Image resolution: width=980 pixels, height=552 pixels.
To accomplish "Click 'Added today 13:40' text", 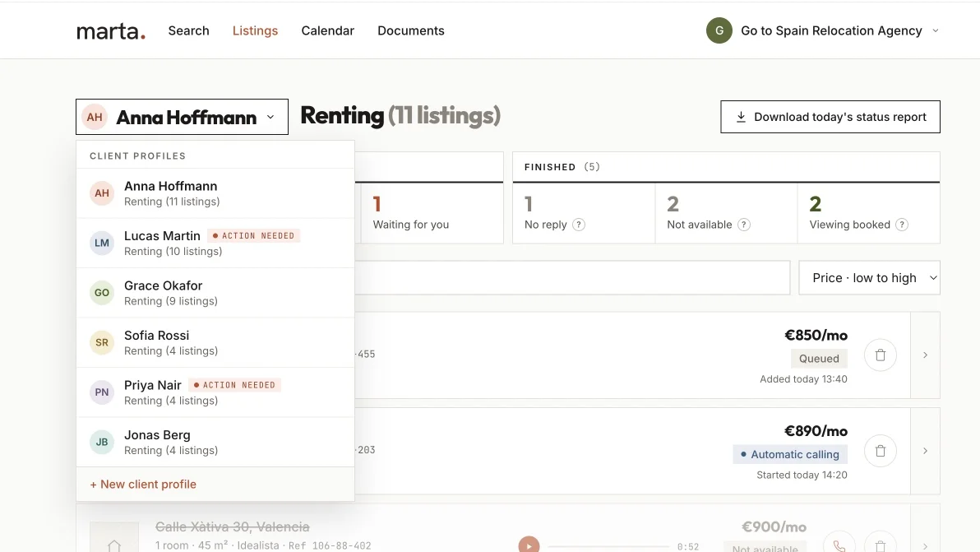I will (803, 379).
